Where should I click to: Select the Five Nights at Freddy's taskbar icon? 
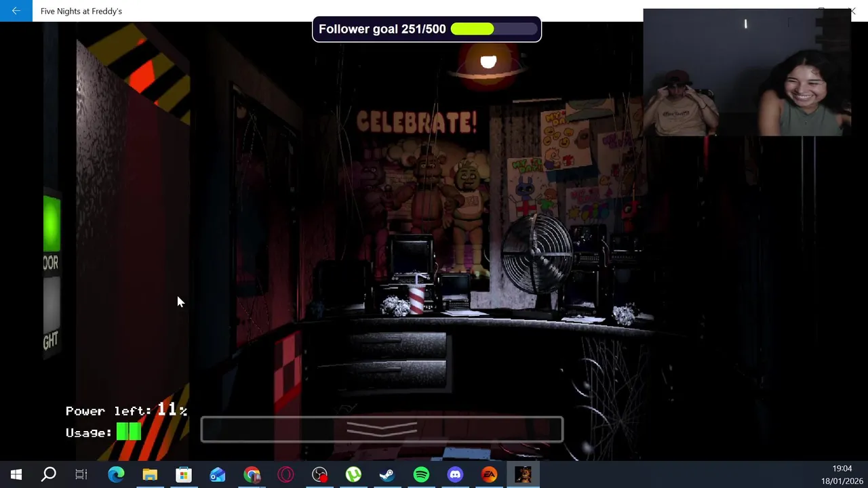523,474
